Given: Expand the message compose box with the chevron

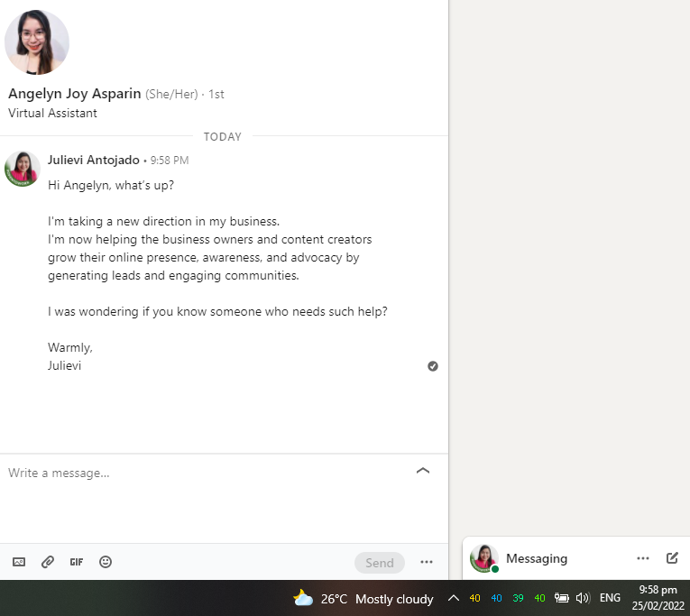Looking at the screenshot, I should (423, 471).
